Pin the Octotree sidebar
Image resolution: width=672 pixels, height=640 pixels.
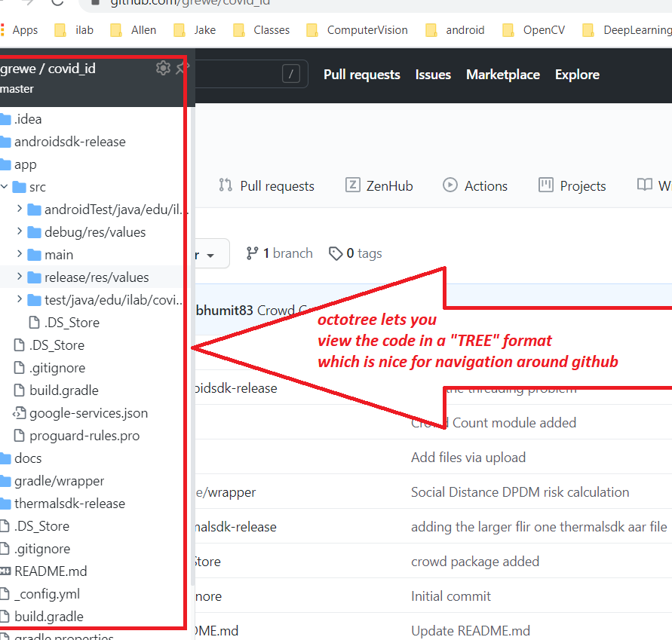(181, 69)
